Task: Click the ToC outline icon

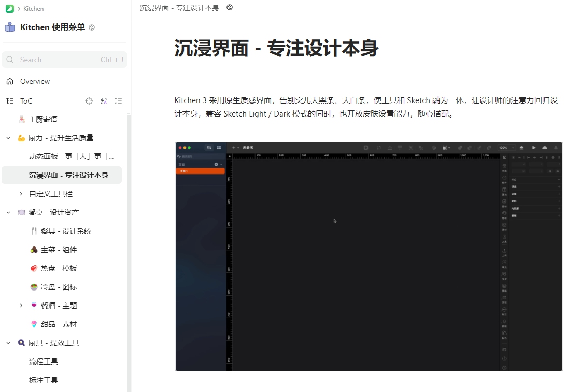Action: [x=10, y=101]
